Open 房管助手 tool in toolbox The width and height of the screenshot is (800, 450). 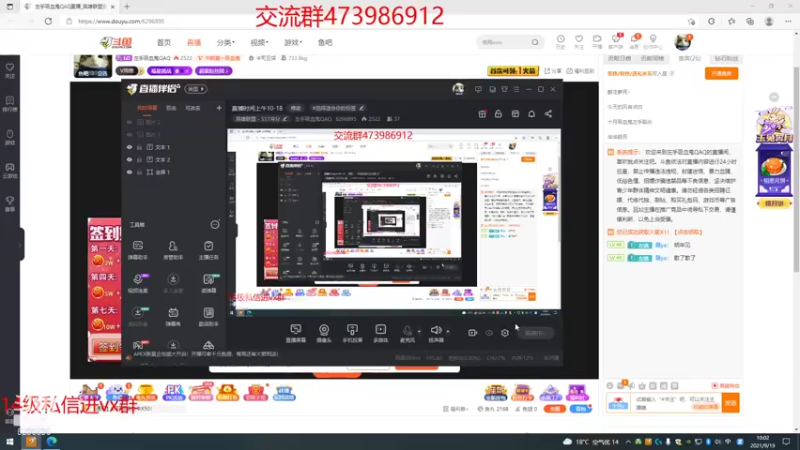coord(173,250)
